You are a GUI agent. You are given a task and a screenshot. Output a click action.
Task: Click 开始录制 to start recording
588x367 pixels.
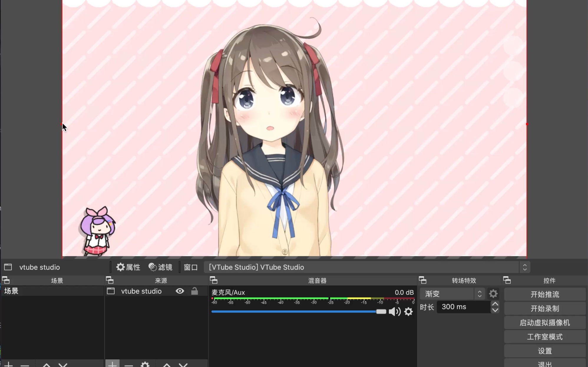pyautogui.click(x=544, y=308)
